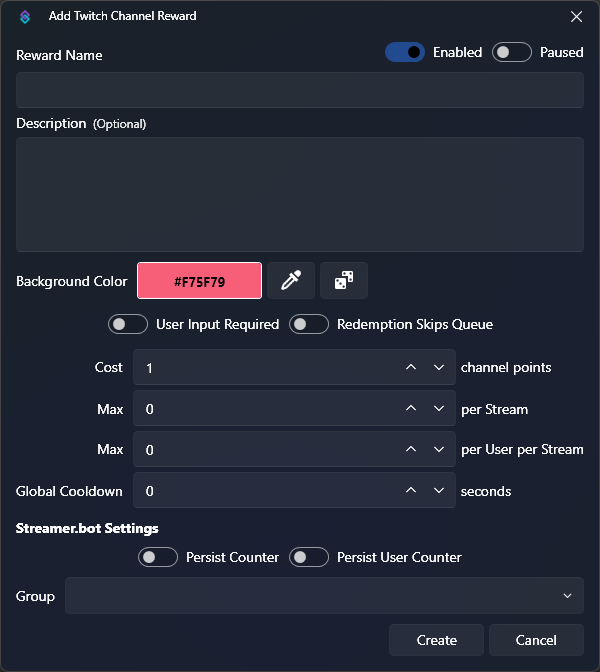Increase Global Cooldown seconds with up arrow

(411, 491)
